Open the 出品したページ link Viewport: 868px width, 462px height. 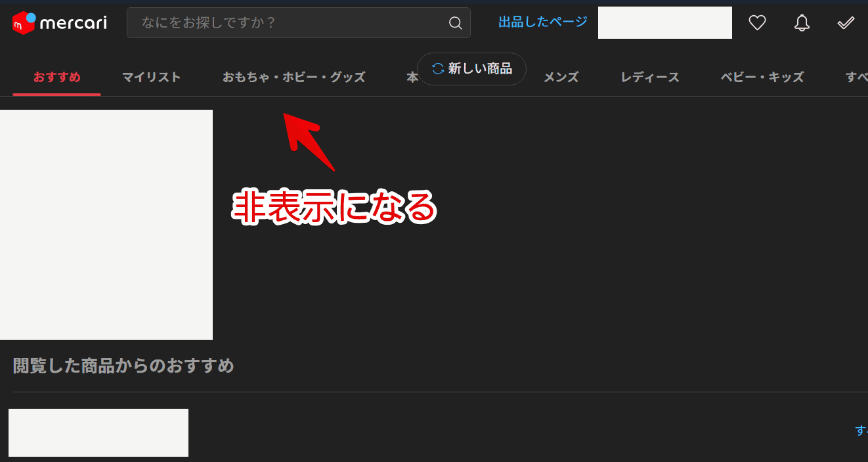(543, 22)
